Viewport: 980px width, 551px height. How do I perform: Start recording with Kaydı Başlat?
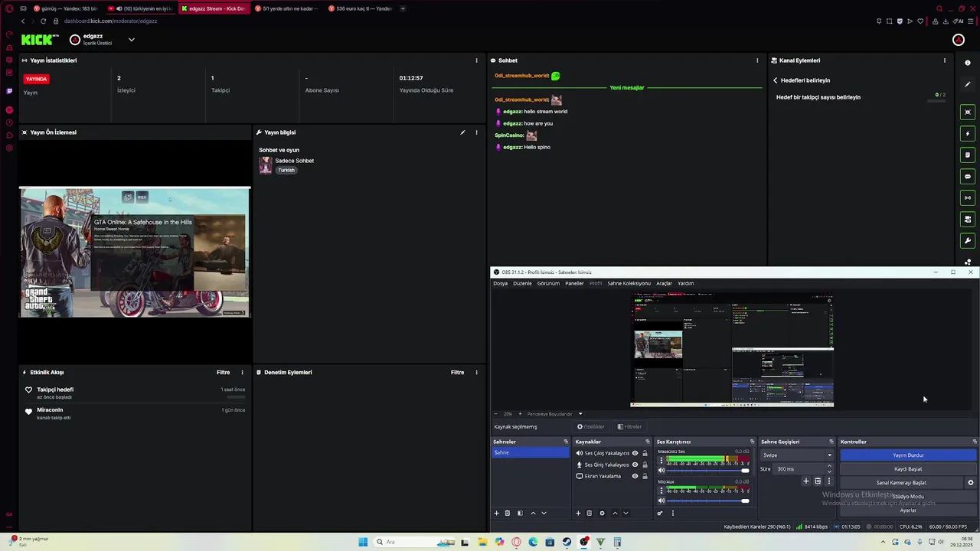tap(908, 469)
